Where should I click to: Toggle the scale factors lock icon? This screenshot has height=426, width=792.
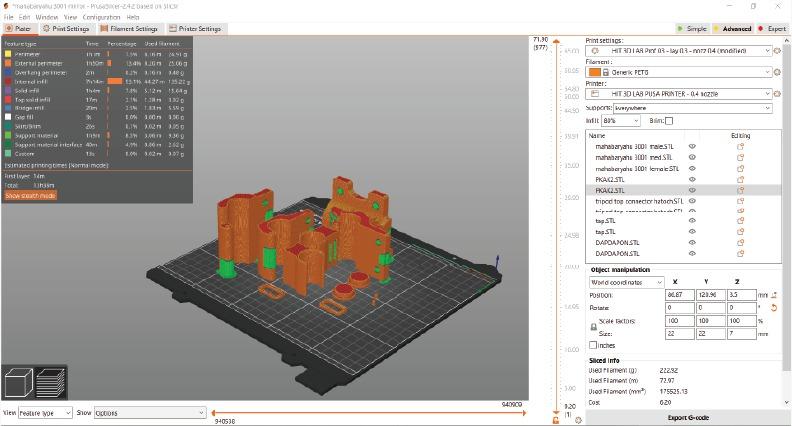(593, 327)
